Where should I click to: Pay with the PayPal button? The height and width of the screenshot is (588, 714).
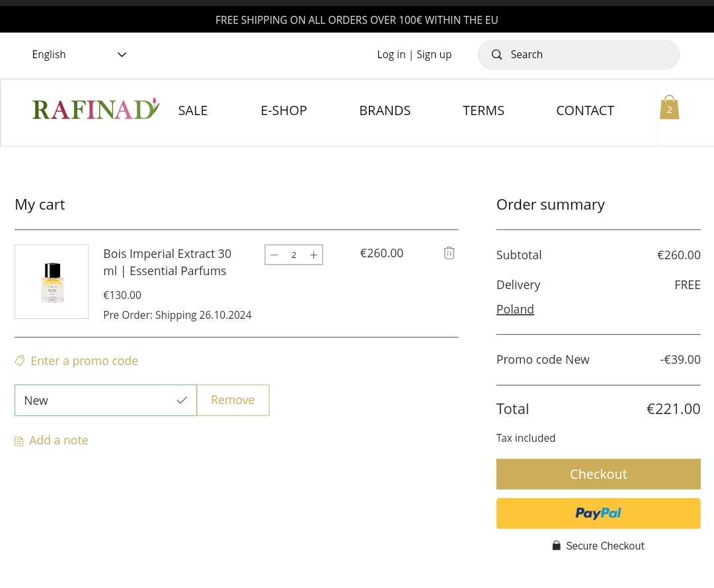click(598, 513)
